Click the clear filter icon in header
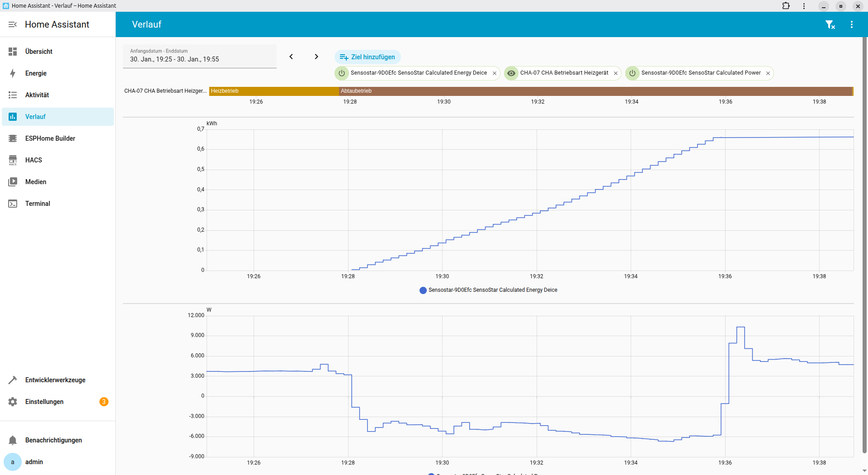 point(830,25)
